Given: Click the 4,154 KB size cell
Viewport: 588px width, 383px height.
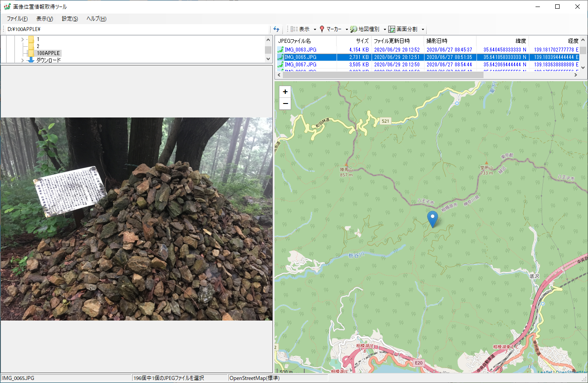Looking at the screenshot, I should click(359, 50).
